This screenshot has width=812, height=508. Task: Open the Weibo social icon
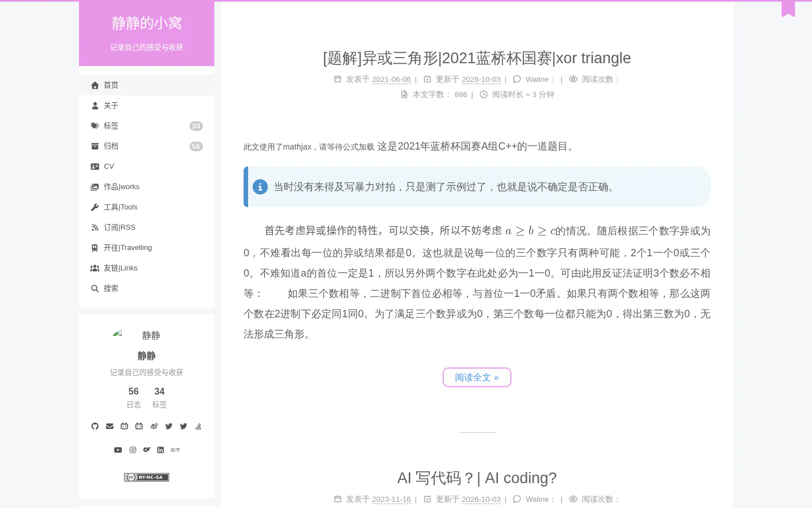point(154,426)
